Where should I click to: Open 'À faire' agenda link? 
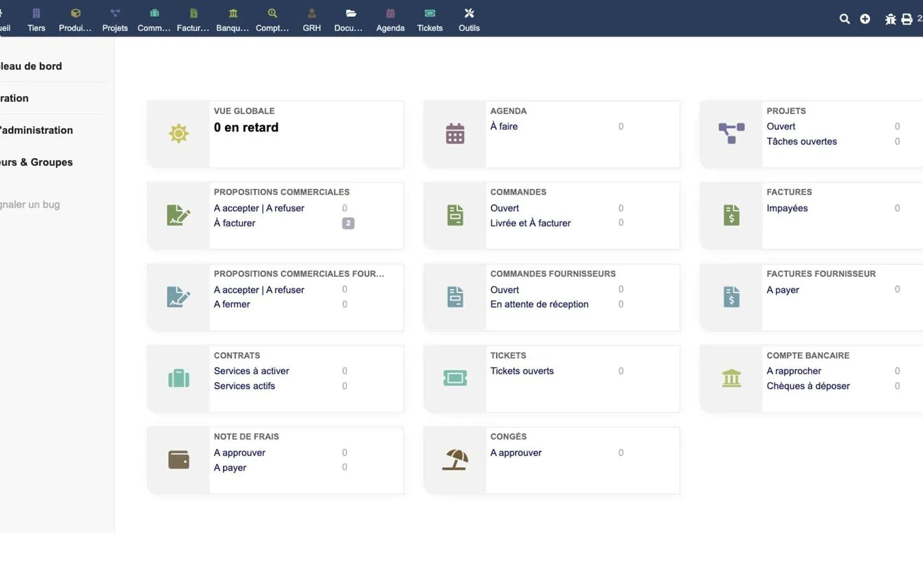pyautogui.click(x=503, y=126)
